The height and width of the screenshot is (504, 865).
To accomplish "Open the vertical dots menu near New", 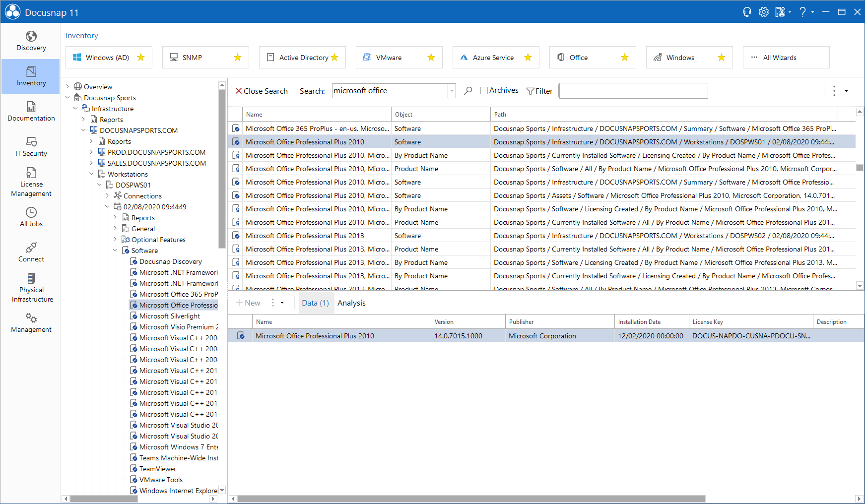I will click(x=273, y=303).
